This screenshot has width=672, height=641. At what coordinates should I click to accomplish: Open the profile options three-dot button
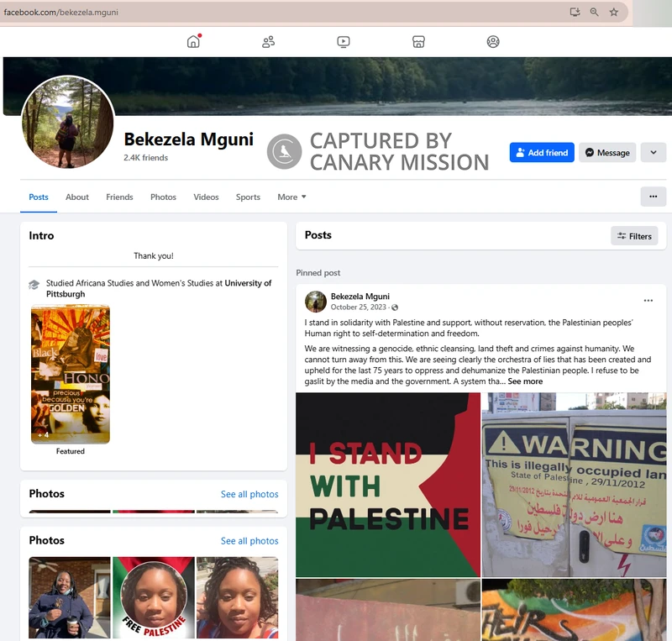[654, 197]
